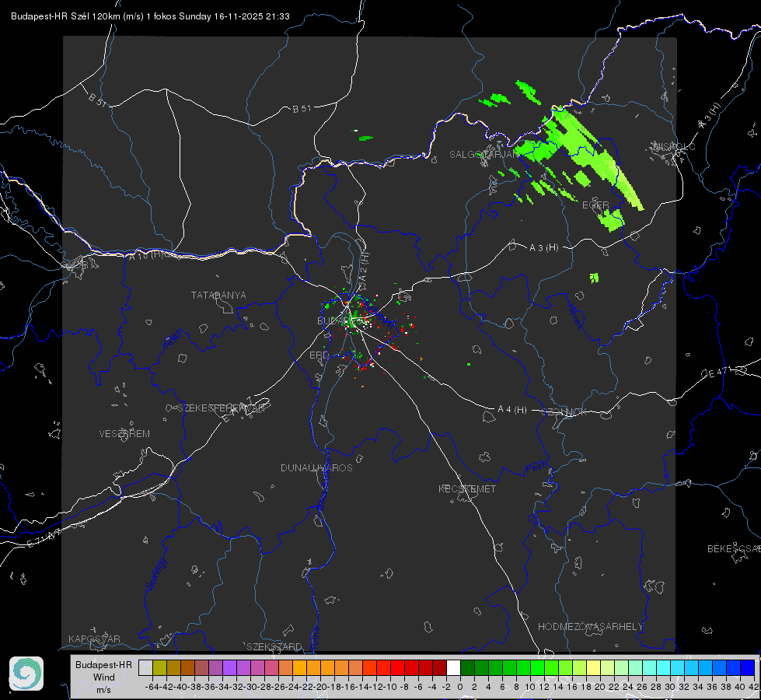This screenshot has width=761, height=700.
Task: Click the Pest county label
Action: pos(536,468)
